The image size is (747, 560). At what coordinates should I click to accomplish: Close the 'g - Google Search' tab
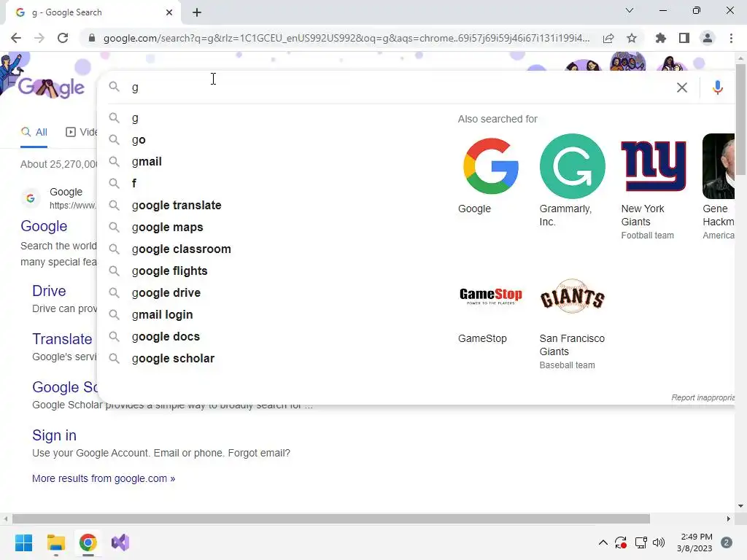[x=169, y=12]
